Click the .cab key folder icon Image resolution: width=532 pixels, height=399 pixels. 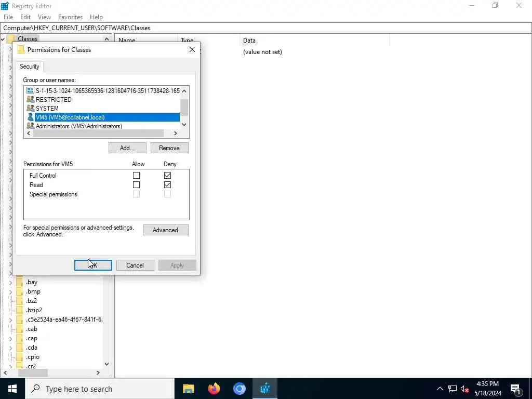tap(19, 329)
